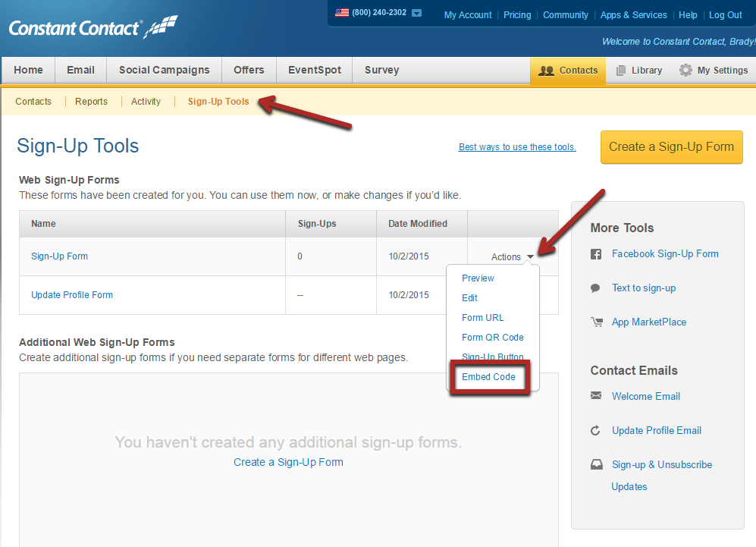Click the Library documents icon
The image size is (756, 547).
(x=621, y=71)
